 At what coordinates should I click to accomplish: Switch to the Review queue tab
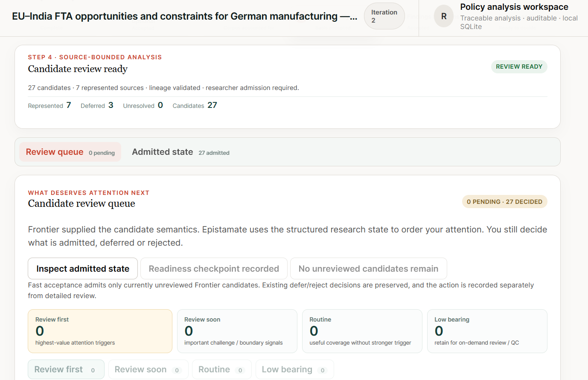click(70, 152)
